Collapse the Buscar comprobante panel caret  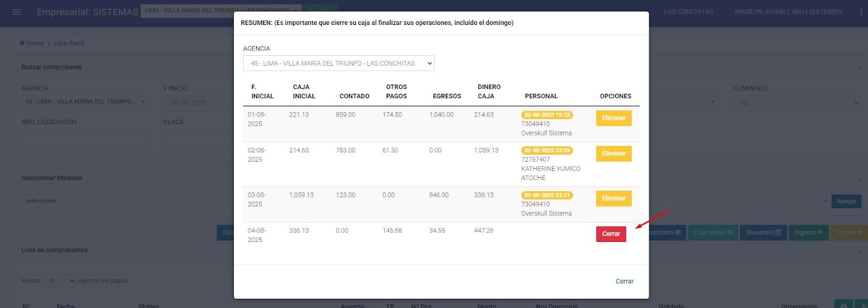[x=859, y=68]
